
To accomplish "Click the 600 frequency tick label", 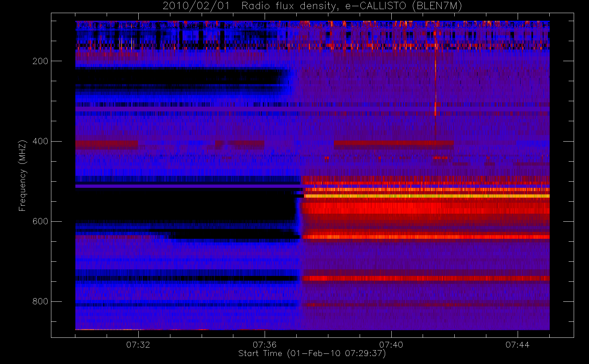I will [40, 221].
